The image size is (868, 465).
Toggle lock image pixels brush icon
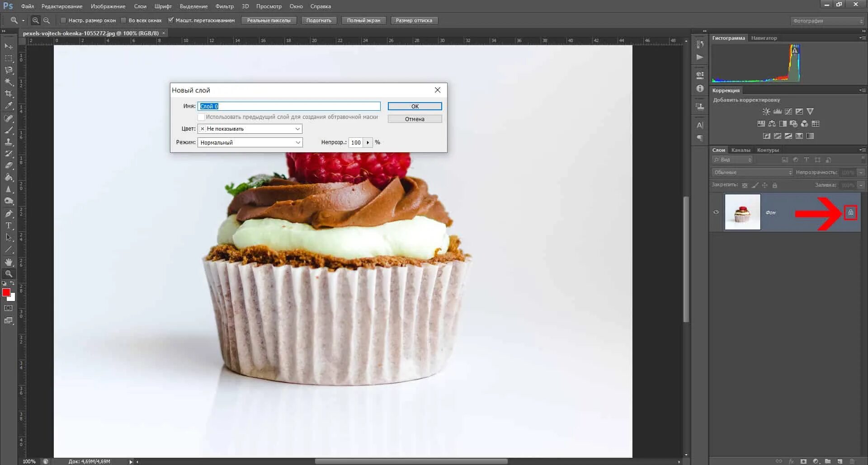click(x=755, y=185)
